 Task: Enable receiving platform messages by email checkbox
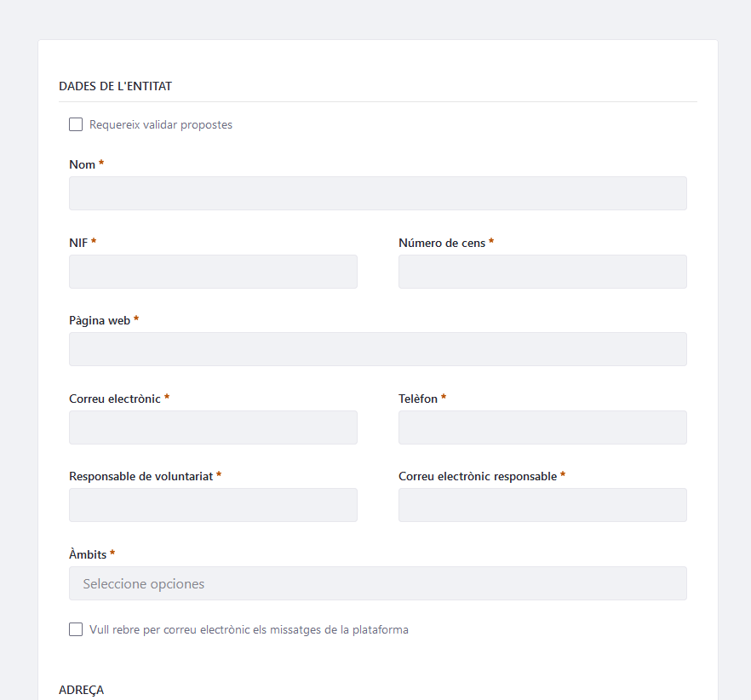[x=76, y=629]
